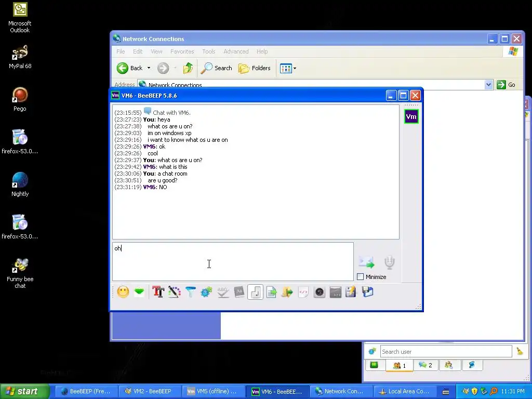Image resolution: width=532 pixels, height=399 pixels.
Task: Open Tools menu in Network Connections
Action: click(x=209, y=51)
